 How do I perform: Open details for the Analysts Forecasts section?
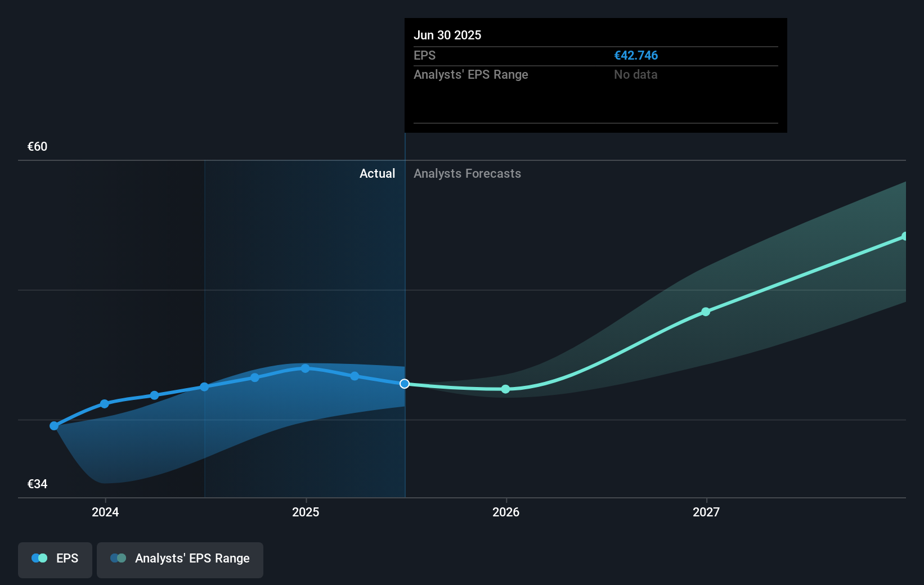(x=467, y=173)
